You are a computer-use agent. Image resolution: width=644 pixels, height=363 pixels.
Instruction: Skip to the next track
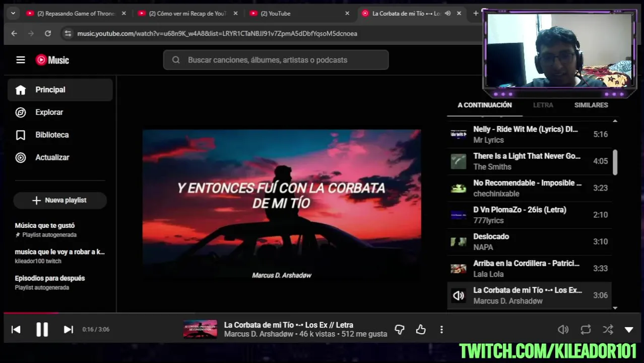pyautogui.click(x=68, y=329)
